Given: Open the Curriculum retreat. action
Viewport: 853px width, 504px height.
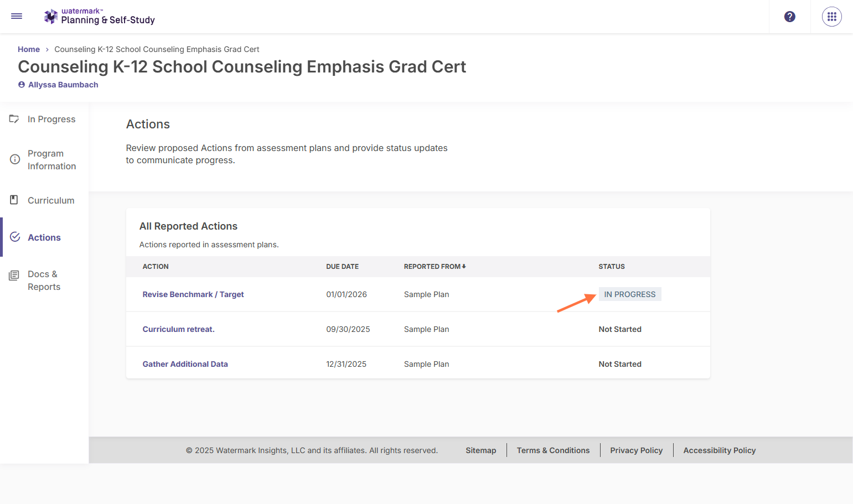Looking at the screenshot, I should (178, 329).
